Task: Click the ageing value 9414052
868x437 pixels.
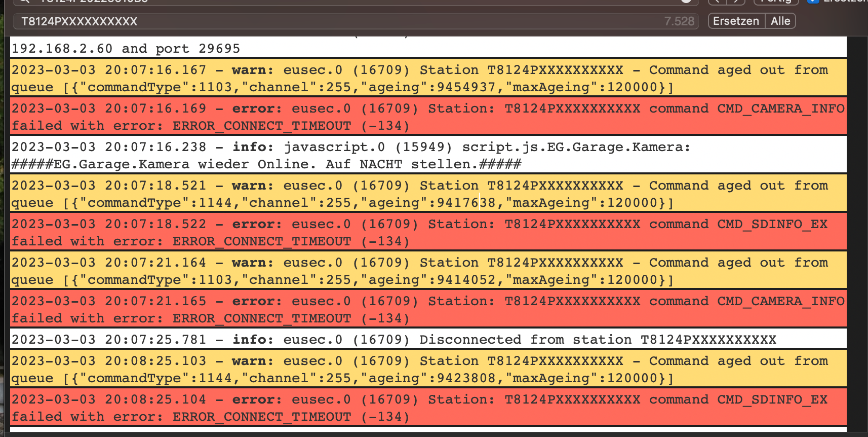Action: 466,280
